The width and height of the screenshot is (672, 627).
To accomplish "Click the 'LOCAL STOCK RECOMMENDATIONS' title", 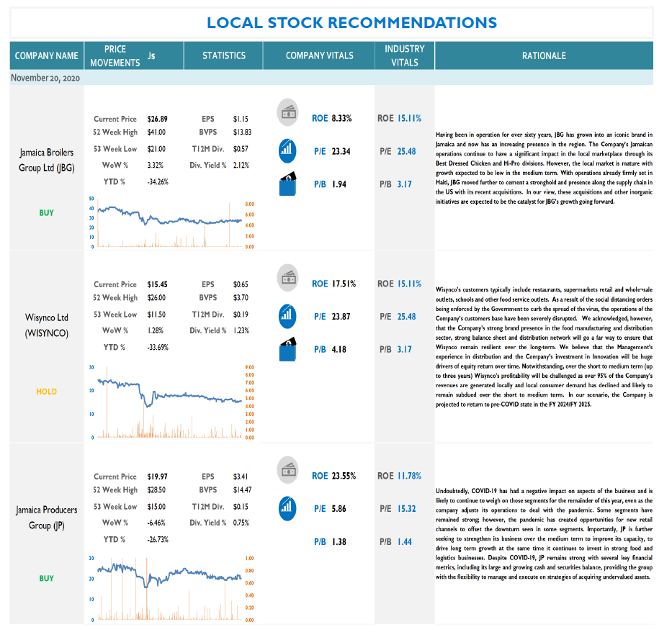I will pos(352,23).
